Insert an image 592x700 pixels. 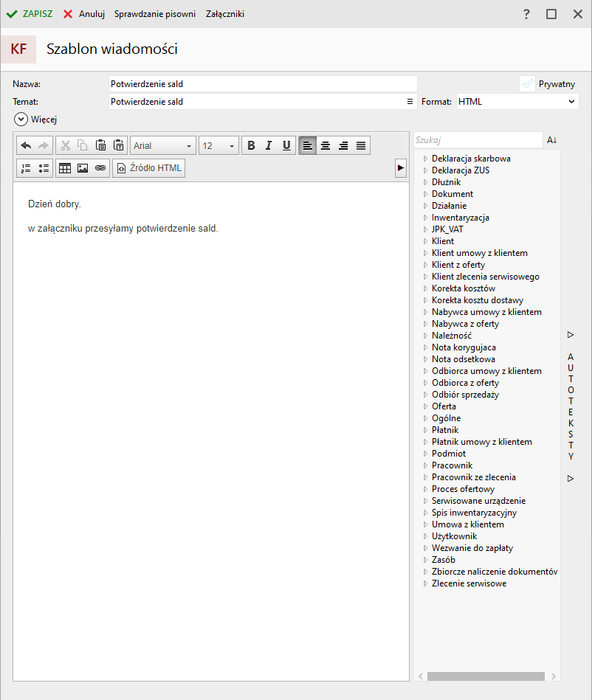[x=83, y=168]
